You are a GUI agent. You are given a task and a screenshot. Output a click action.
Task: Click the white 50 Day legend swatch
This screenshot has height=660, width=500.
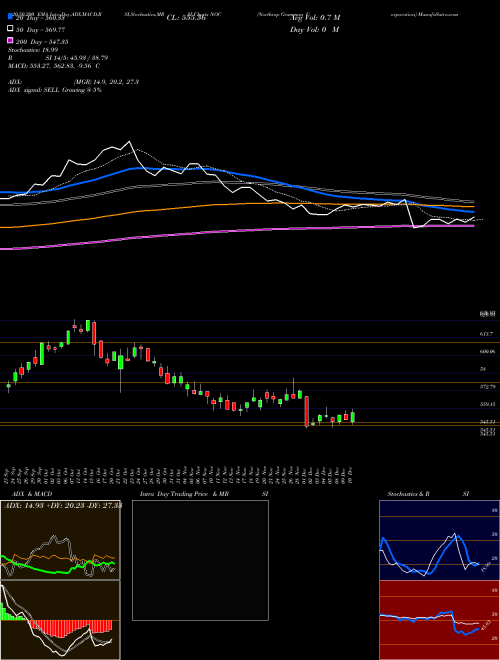(10, 29)
